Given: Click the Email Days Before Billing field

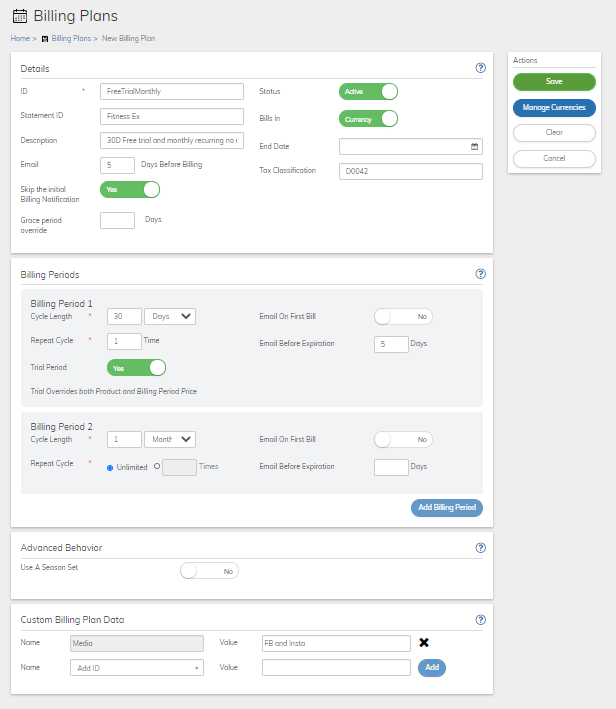Looking at the screenshot, I should coord(117,165).
